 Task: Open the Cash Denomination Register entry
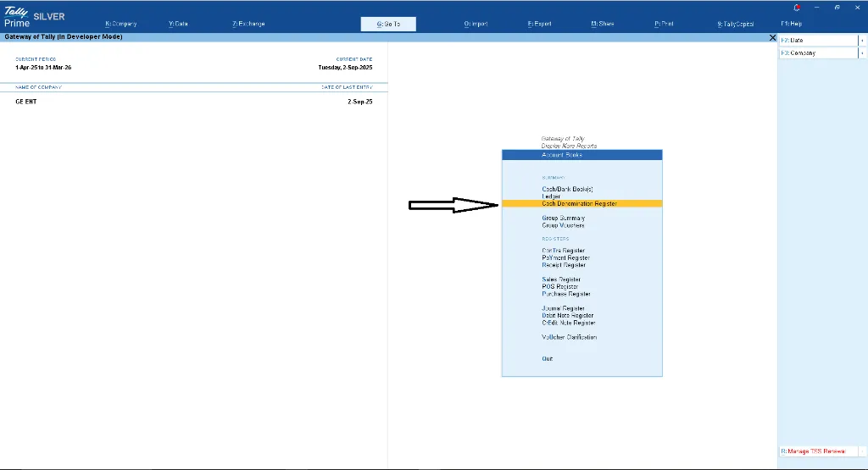pos(581,203)
